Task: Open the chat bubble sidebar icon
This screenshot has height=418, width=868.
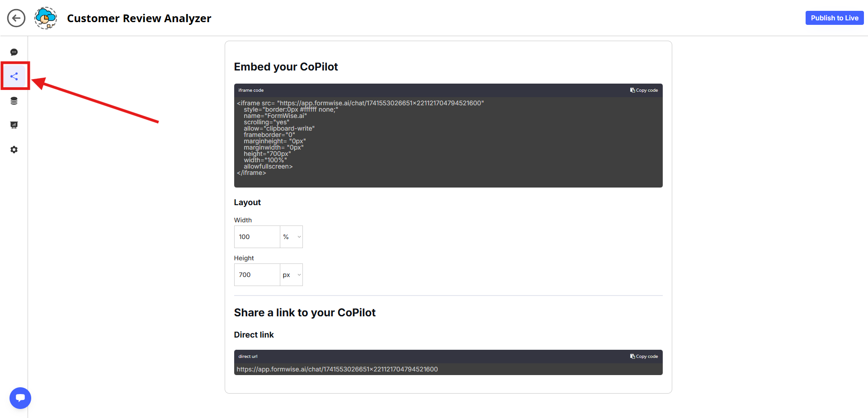Action: point(14,52)
